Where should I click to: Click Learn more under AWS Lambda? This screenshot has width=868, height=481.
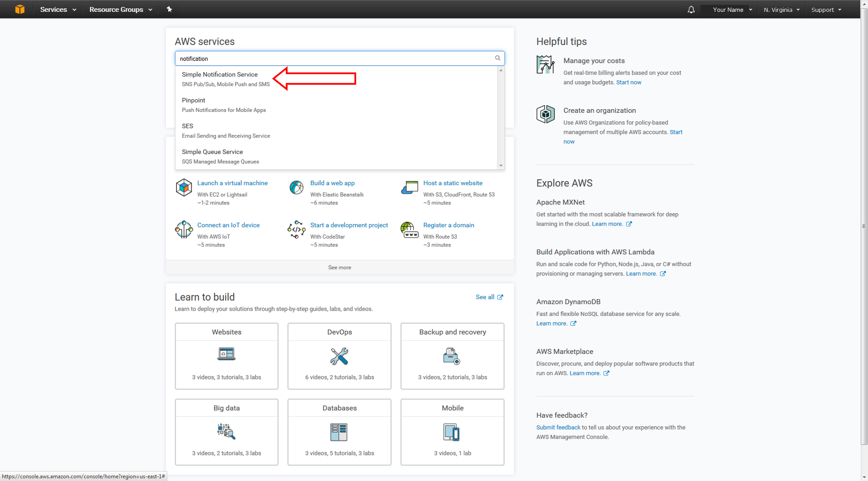[641, 274]
